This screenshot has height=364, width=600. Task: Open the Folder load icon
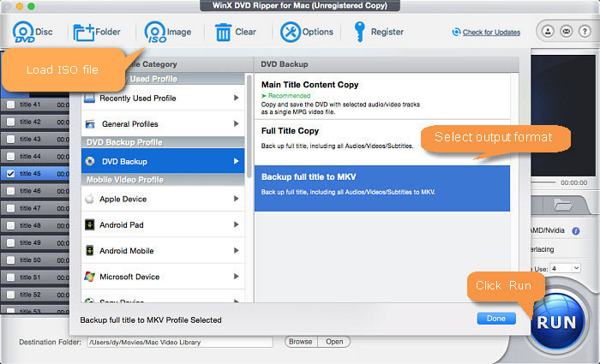coord(84,33)
